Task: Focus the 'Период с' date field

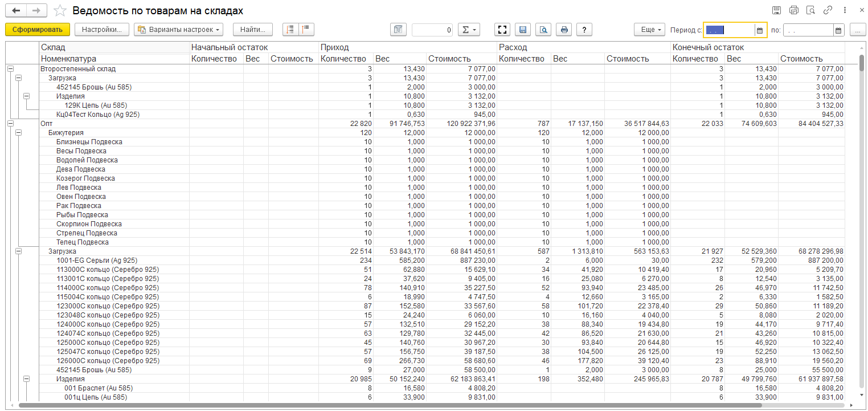Action: click(x=729, y=30)
